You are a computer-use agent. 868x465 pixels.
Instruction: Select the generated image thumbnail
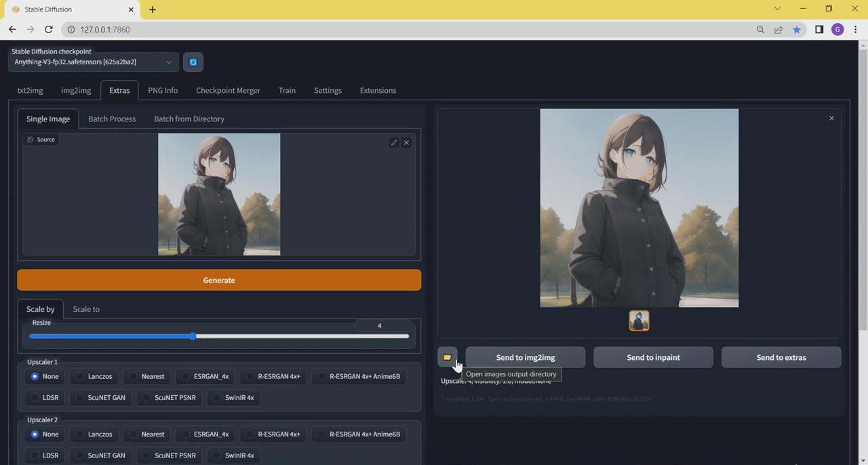[639, 320]
